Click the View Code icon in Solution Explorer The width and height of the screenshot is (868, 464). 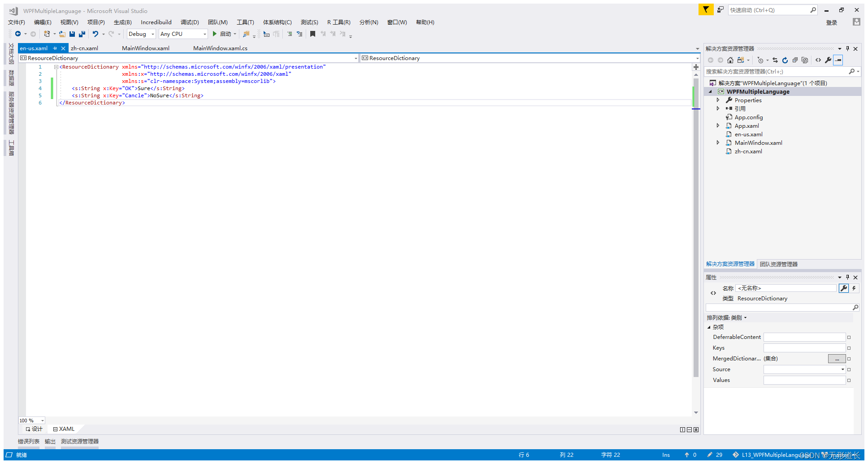(818, 60)
